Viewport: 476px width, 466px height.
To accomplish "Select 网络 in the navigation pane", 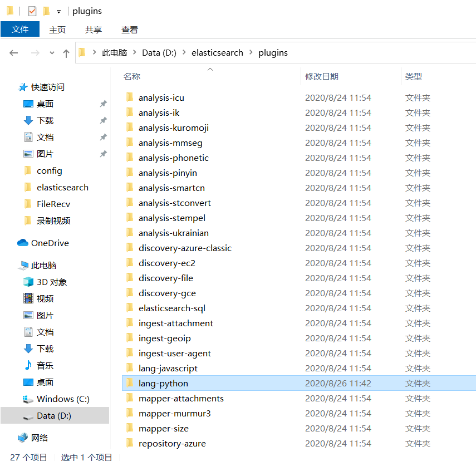I will click(x=40, y=438).
